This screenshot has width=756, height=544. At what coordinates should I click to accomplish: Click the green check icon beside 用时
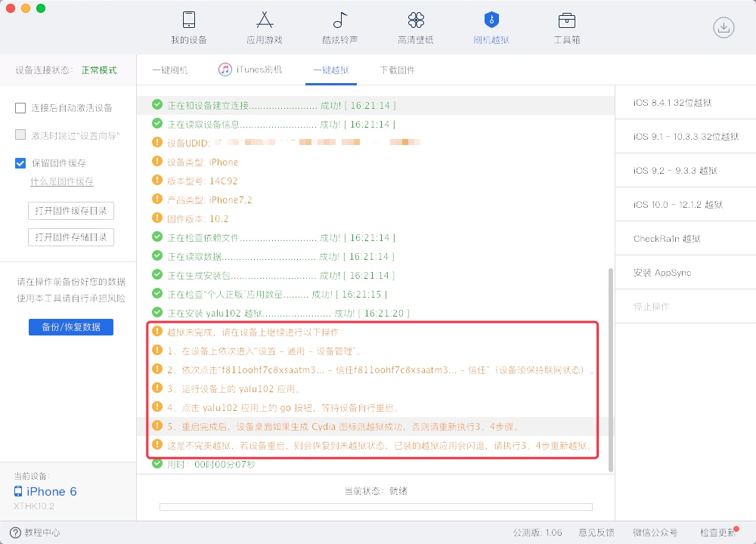click(x=157, y=463)
